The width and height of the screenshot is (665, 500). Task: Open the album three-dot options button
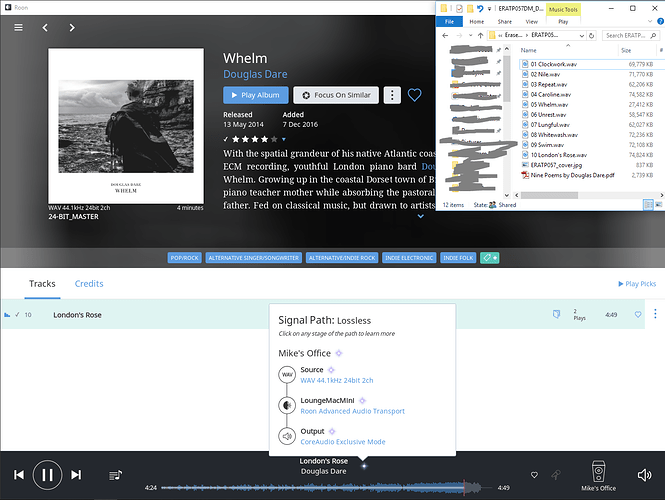click(x=392, y=95)
